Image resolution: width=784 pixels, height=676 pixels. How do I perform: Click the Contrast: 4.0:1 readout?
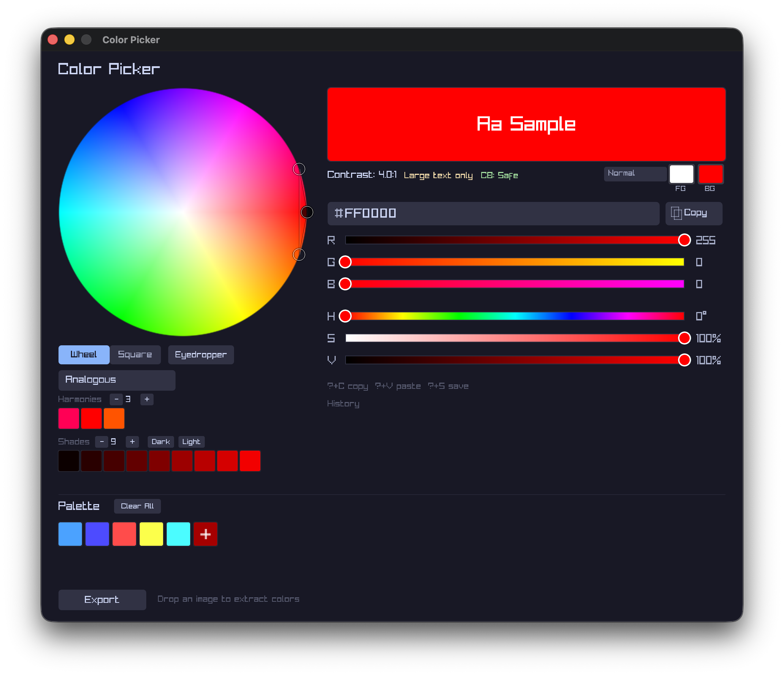(362, 174)
